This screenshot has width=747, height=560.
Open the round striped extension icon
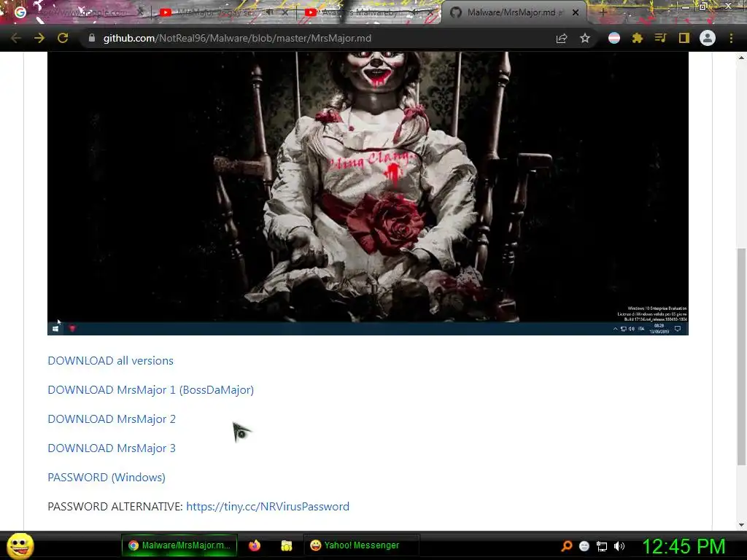point(614,38)
